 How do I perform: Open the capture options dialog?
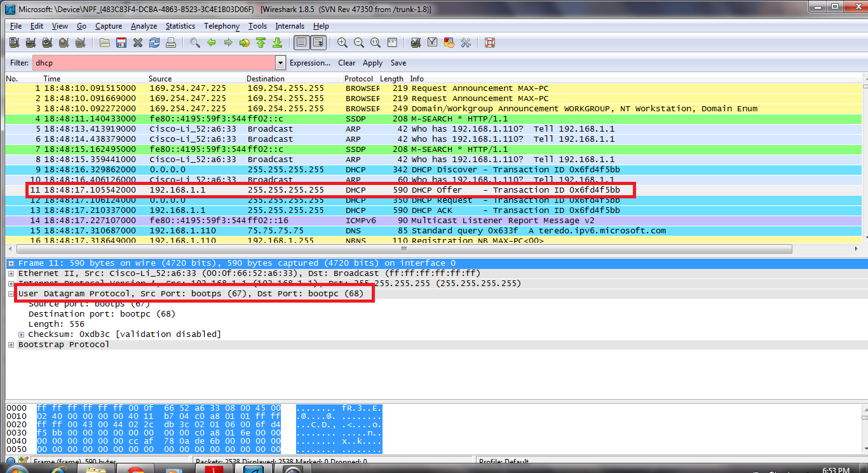coord(30,43)
